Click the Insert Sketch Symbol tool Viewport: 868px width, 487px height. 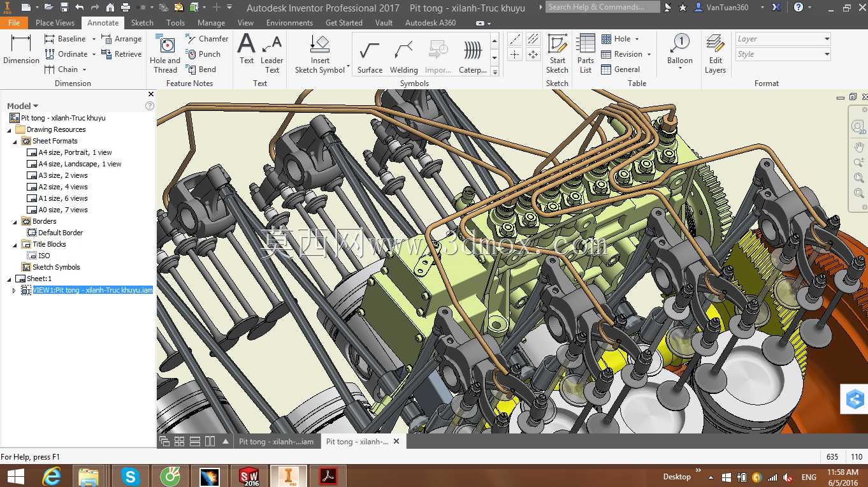click(320, 54)
